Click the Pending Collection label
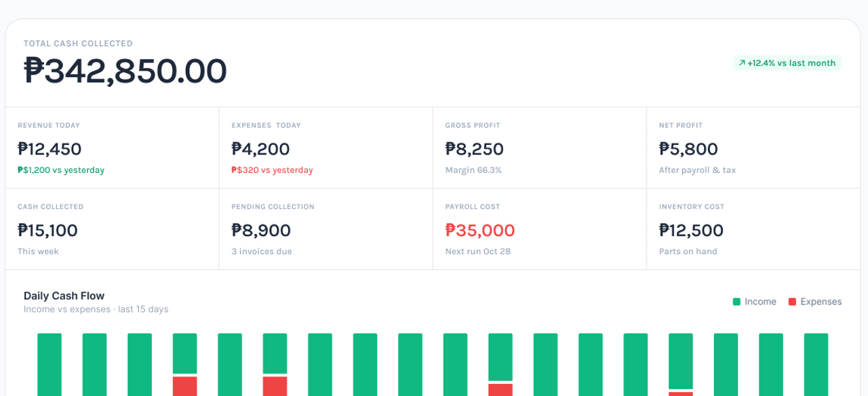Image resolution: width=868 pixels, height=396 pixels. [x=273, y=207]
